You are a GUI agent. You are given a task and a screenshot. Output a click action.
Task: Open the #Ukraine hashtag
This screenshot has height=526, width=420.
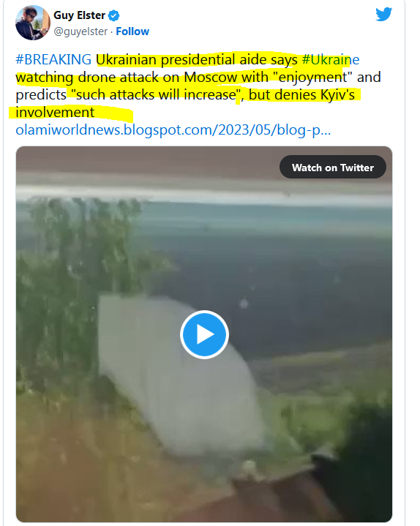click(331, 60)
